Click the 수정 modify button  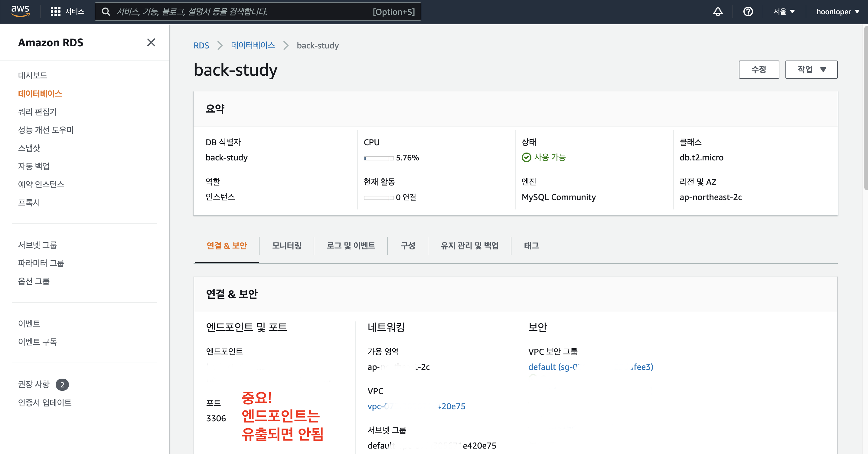[759, 70]
